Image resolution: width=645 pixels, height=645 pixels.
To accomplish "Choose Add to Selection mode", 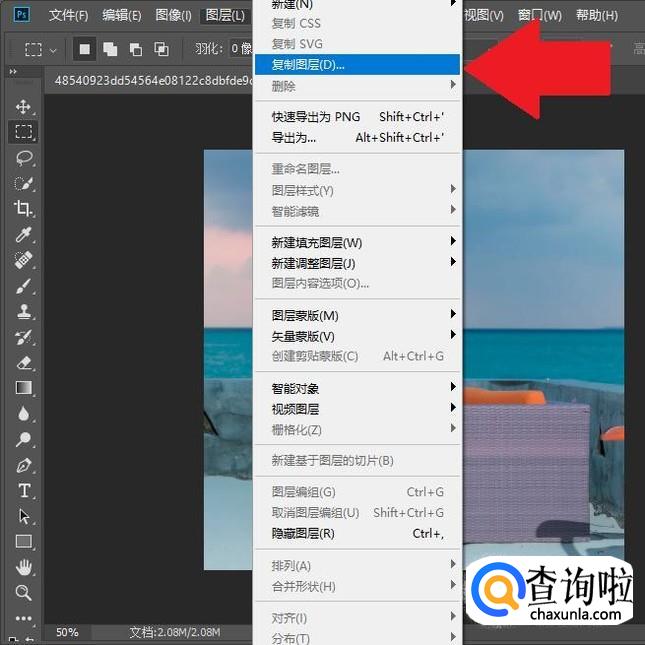I will pos(110,49).
